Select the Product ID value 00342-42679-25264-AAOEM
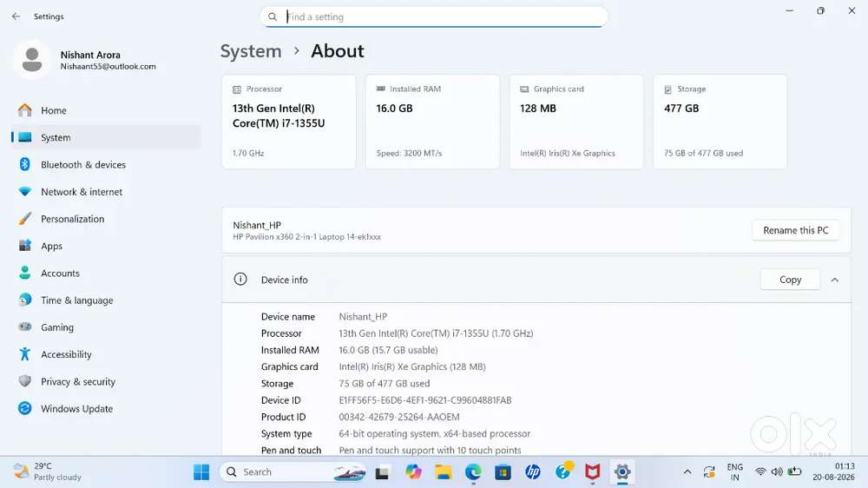The width and height of the screenshot is (868, 488). pos(399,417)
